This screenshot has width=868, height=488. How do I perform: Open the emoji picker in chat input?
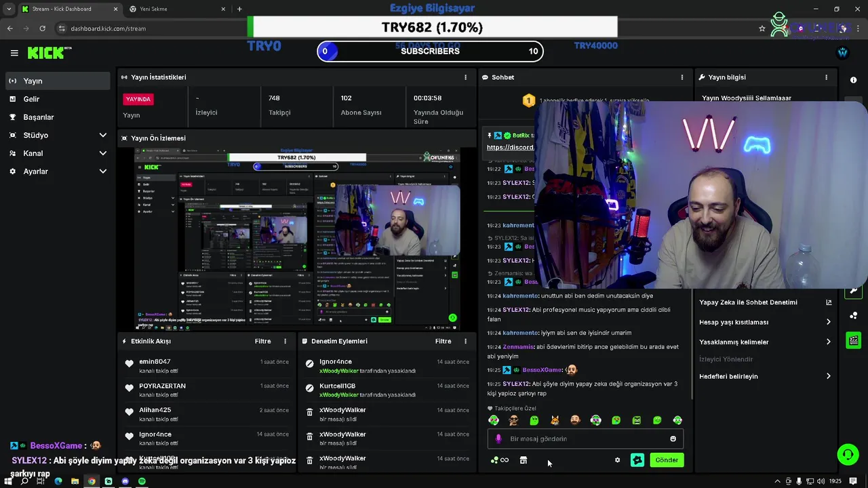tap(673, 439)
